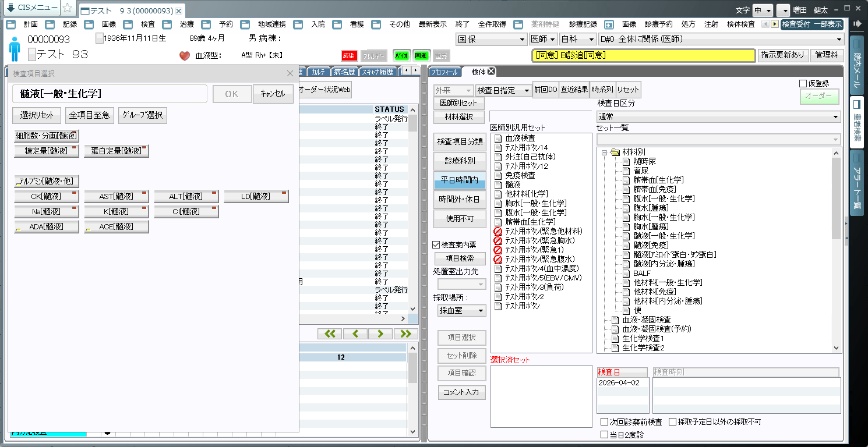Expand the 検査日区分 通常 dropdown

(x=719, y=116)
